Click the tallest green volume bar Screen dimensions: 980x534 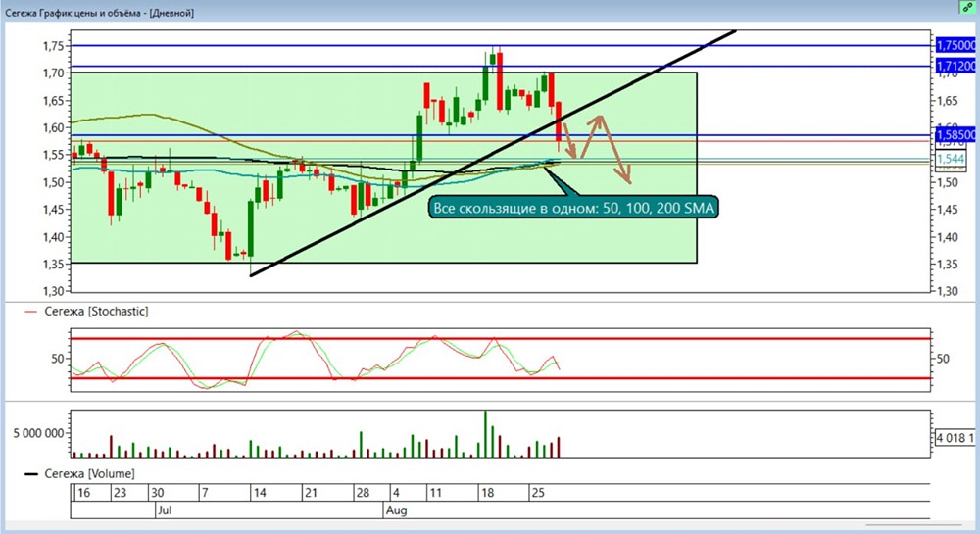tap(486, 434)
